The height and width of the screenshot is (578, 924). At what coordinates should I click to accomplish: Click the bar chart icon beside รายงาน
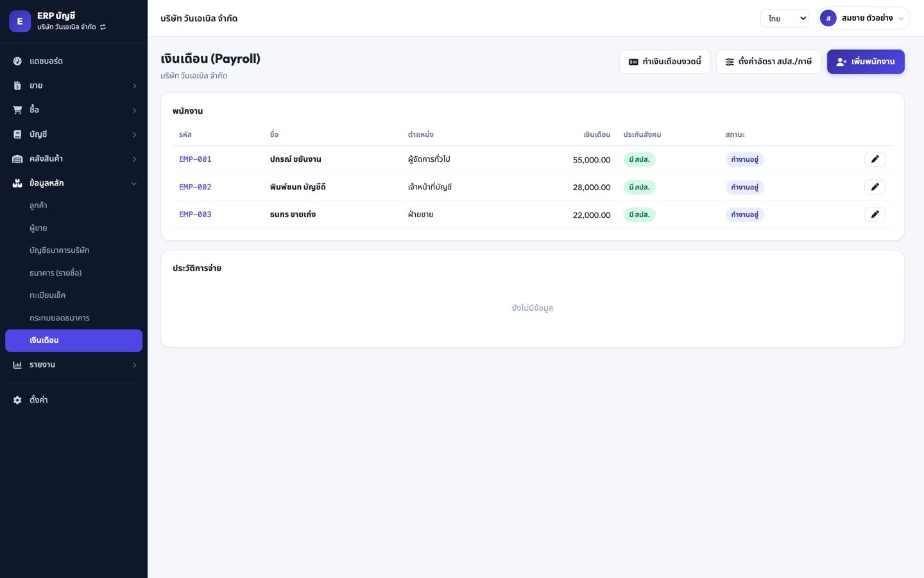(x=17, y=365)
